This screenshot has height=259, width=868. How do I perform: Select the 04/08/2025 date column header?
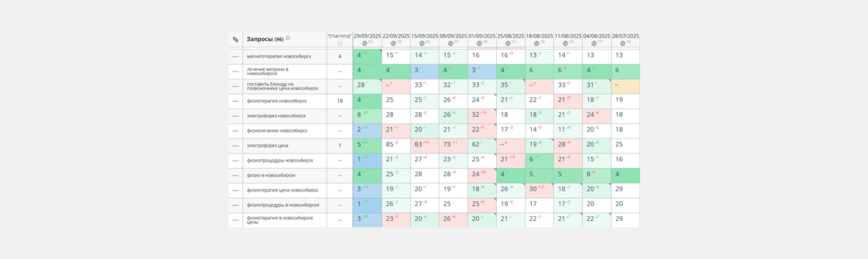click(596, 36)
